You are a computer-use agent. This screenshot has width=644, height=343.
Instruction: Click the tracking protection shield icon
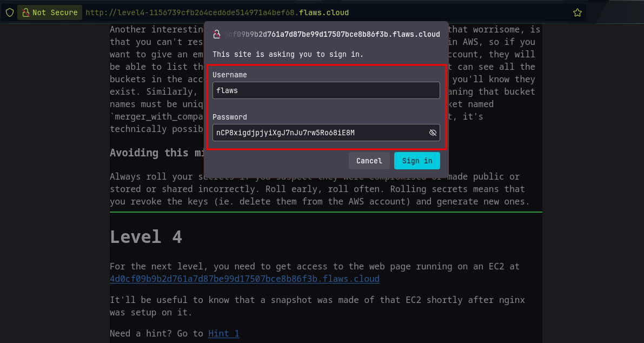pyautogui.click(x=9, y=12)
